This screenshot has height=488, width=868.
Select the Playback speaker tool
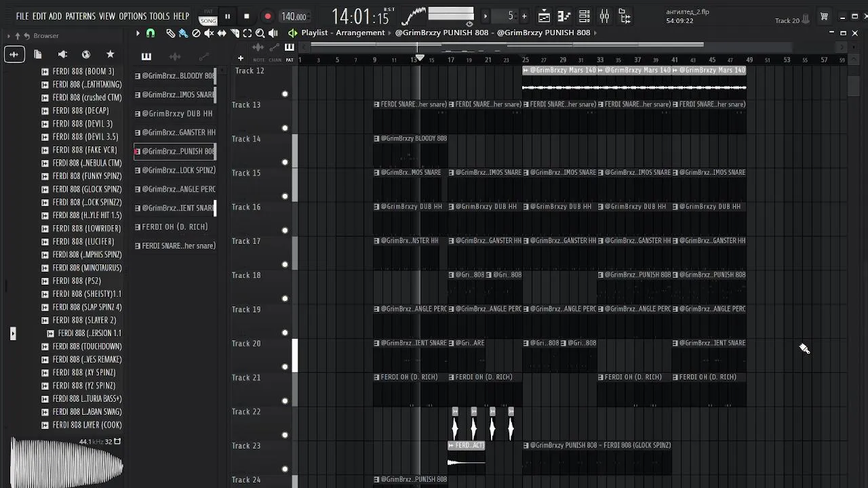(273, 33)
